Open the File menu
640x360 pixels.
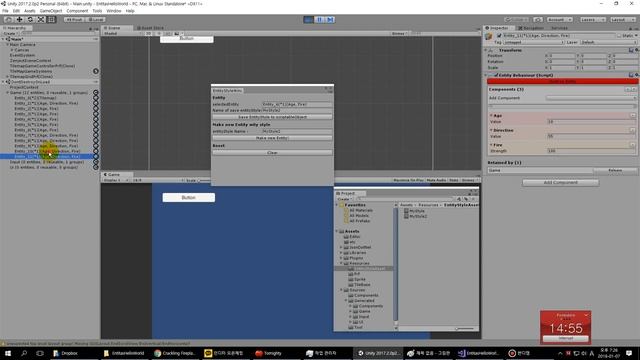[5, 11]
